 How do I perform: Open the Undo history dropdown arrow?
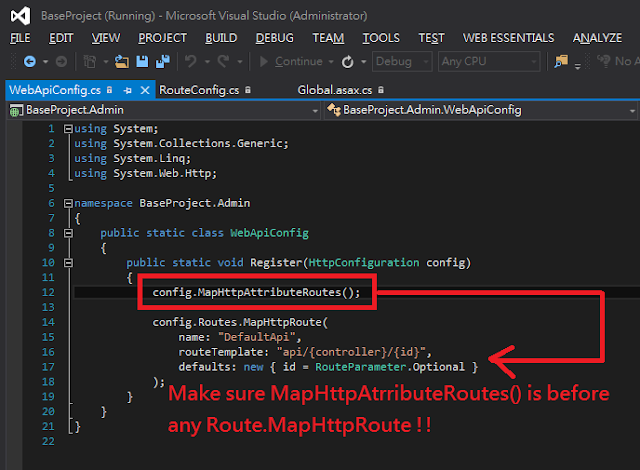(207, 62)
